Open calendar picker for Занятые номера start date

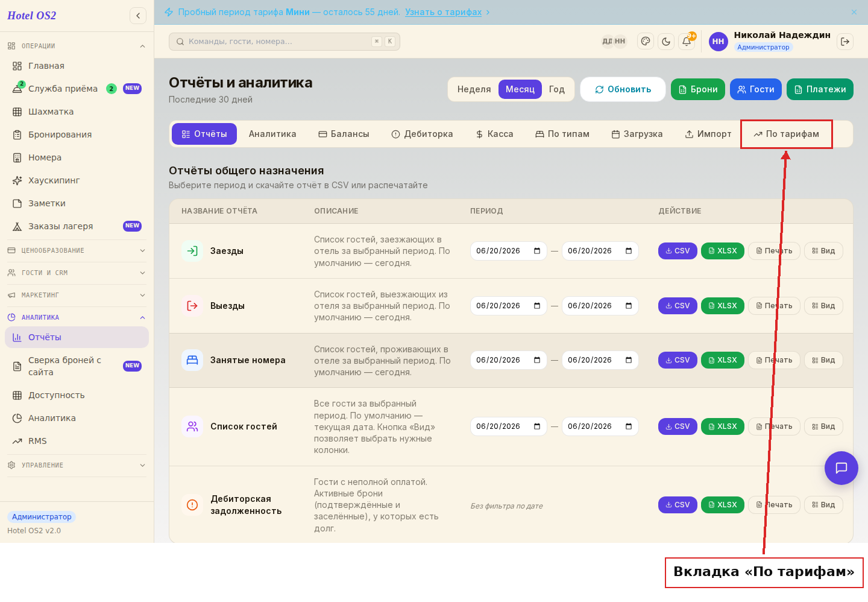[537, 360]
